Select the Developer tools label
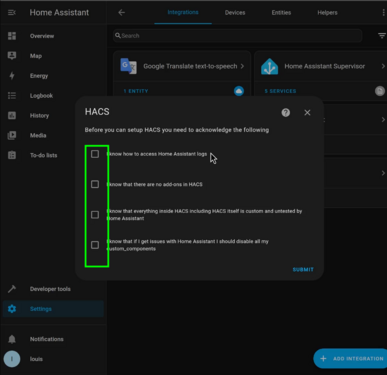 pos(50,289)
